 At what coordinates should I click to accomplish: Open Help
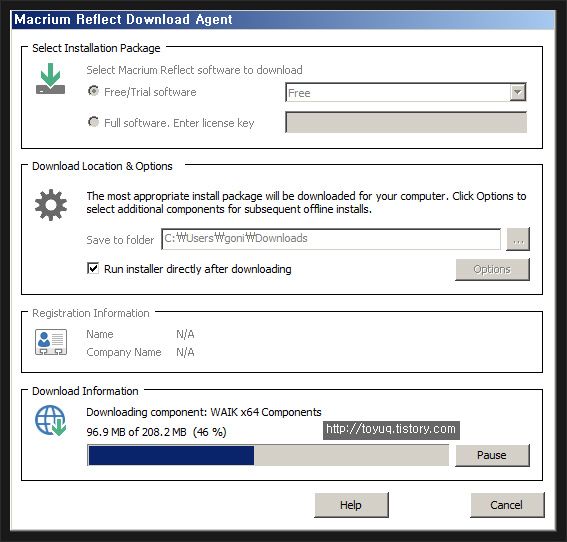tap(351, 505)
